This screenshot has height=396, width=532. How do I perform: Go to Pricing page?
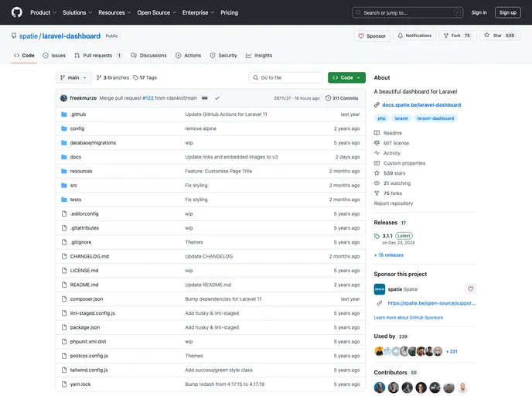(229, 12)
